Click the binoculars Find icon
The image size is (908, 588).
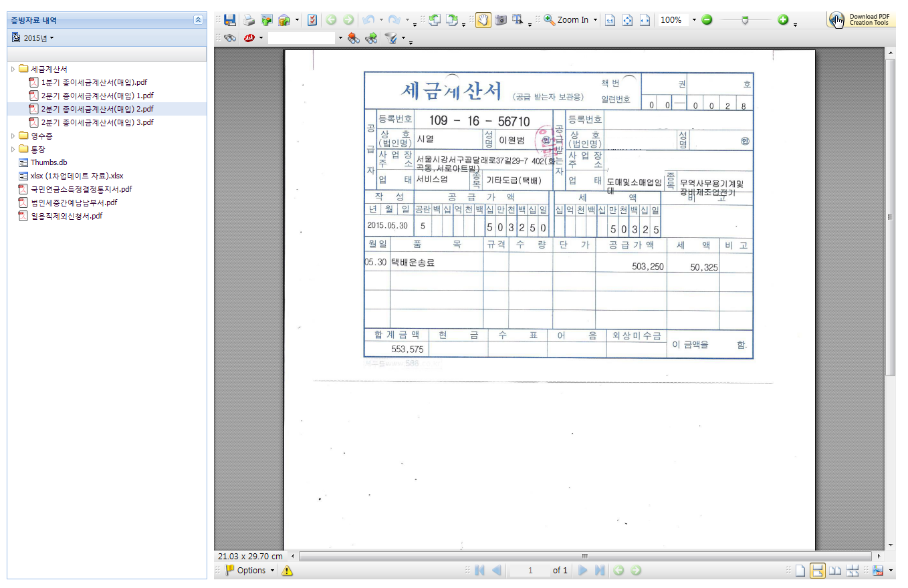229,39
